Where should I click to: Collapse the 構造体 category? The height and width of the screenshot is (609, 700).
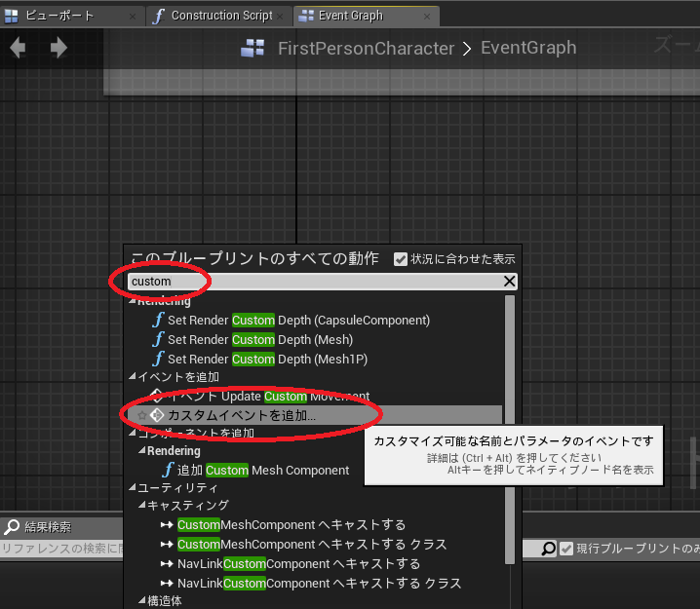142,601
